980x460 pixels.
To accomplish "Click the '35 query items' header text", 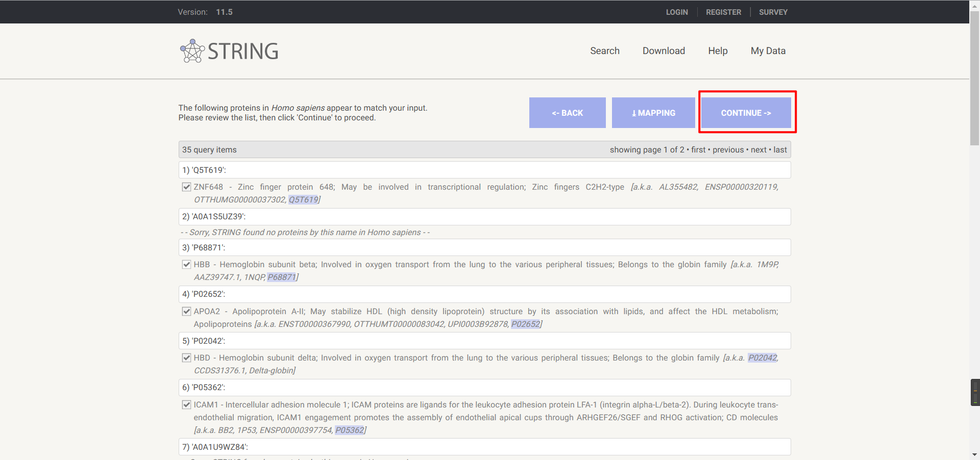I will click(209, 150).
